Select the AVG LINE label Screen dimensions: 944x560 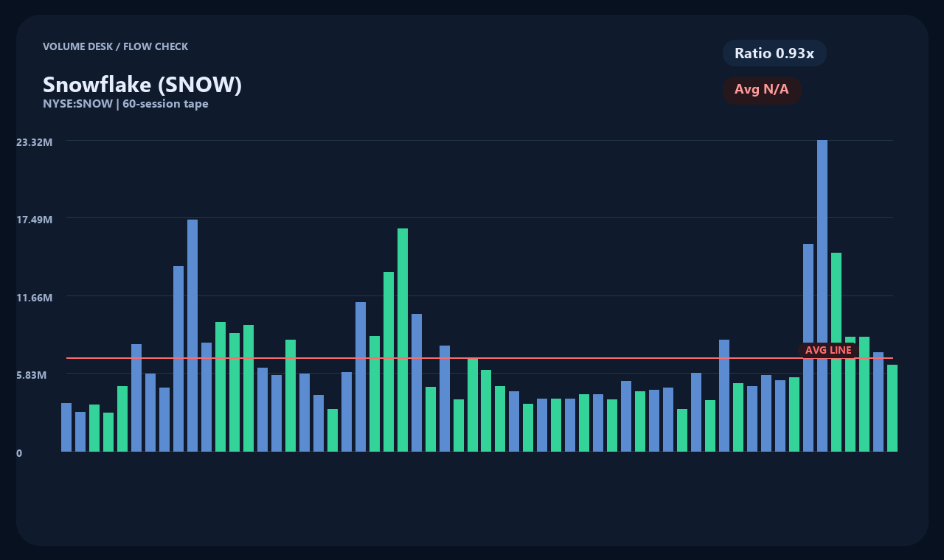[827, 350]
